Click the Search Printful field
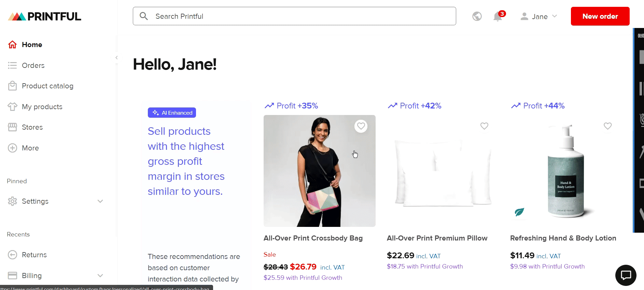Image resolution: width=644 pixels, height=290 pixels. tap(294, 16)
